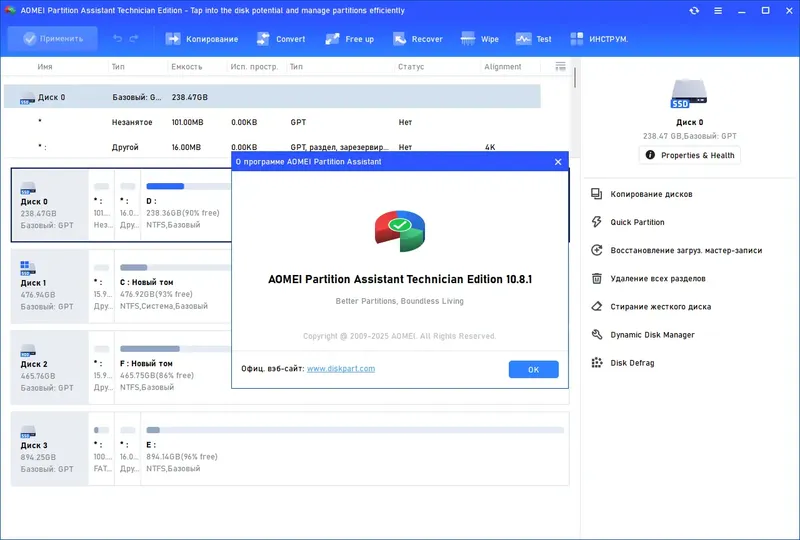
Task: Click the large SSD Диск 0 icon
Action: (689, 94)
